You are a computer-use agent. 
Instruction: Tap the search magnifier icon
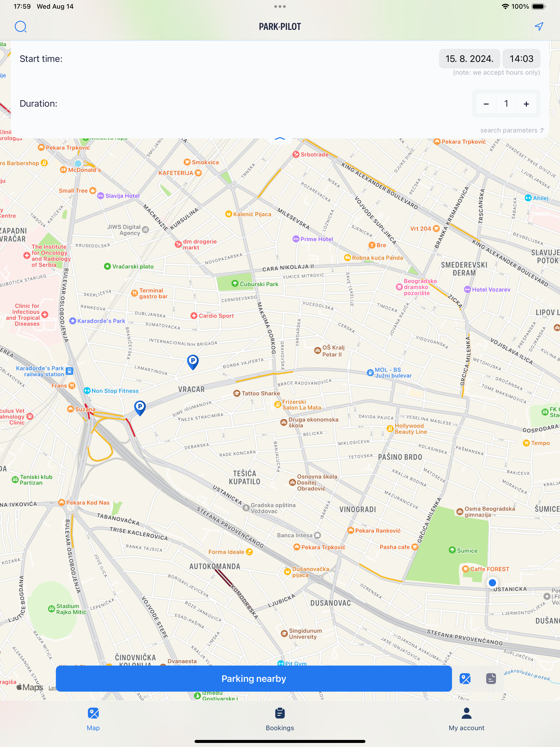21,26
